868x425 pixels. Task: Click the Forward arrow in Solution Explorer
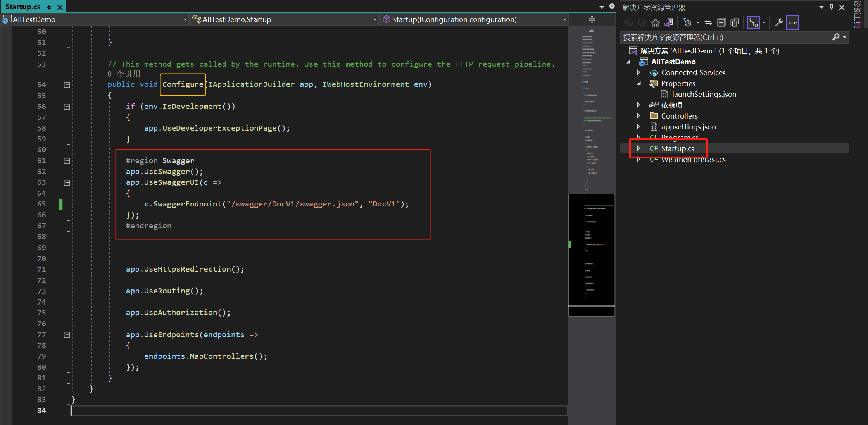click(x=642, y=23)
